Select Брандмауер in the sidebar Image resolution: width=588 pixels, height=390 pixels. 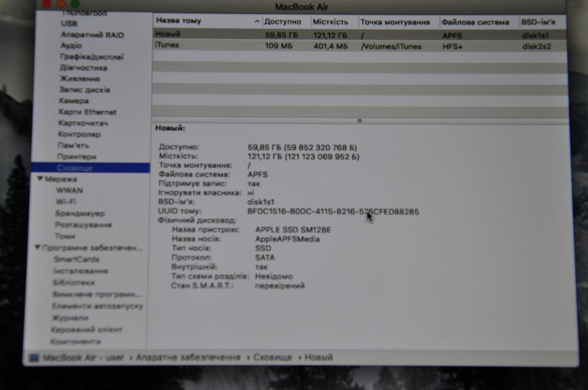[x=80, y=213]
